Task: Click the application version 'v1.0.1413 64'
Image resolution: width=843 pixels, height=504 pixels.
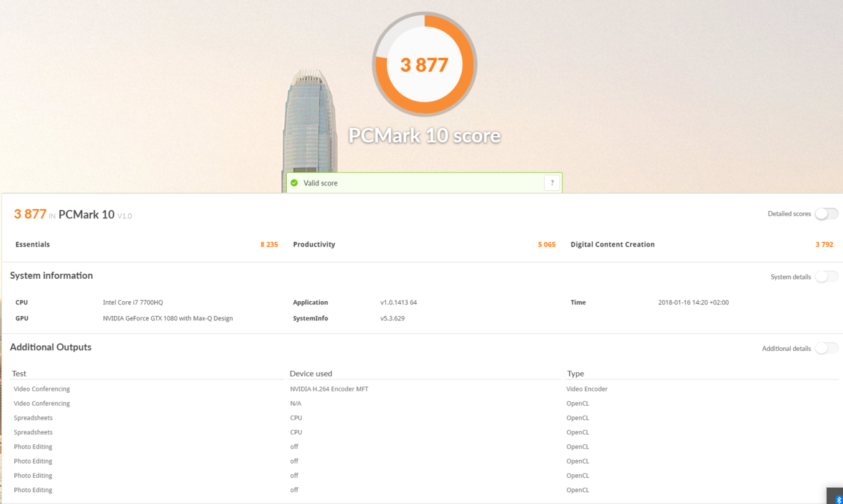Action: (x=399, y=302)
